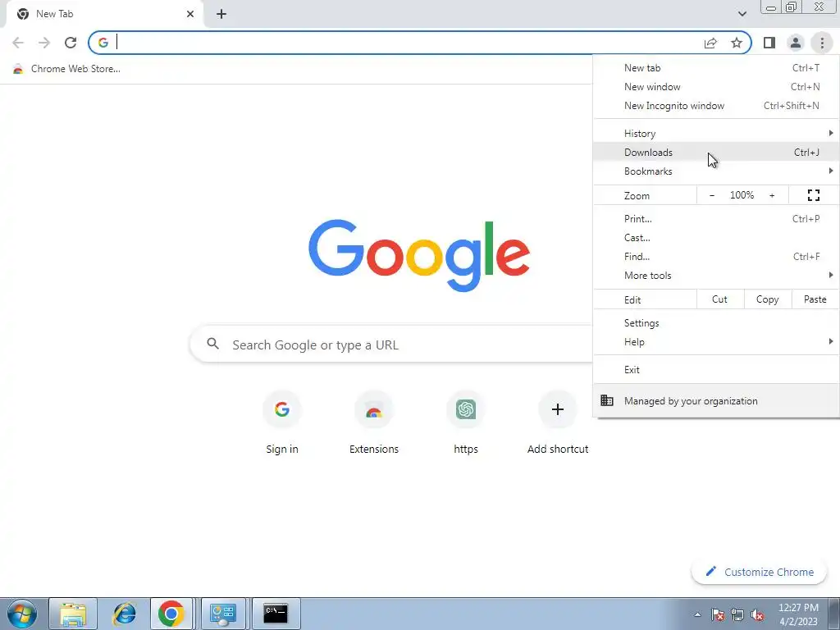Click the Customize Chrome button
Image resolution: width=840 pixels, height=630 pixels.
759,572
